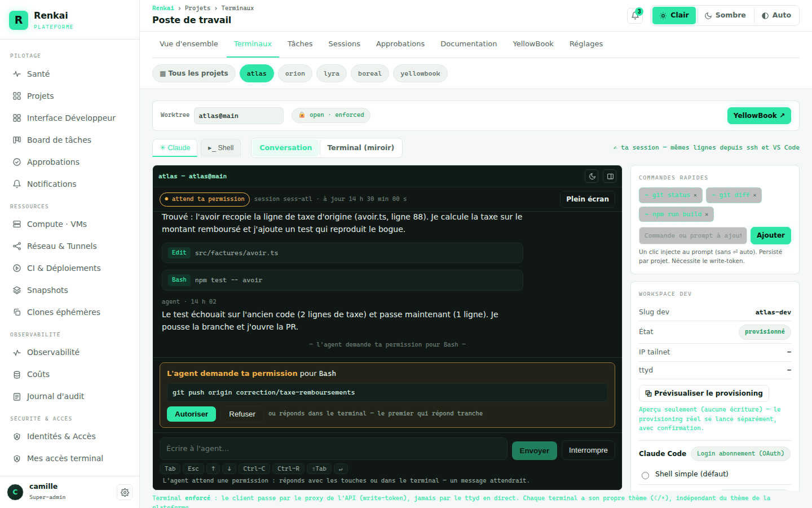Image resolution: width=812 pixels, height=508 pixels.
Task: Focus the quick command input field
Action: (x=693, y=235)
